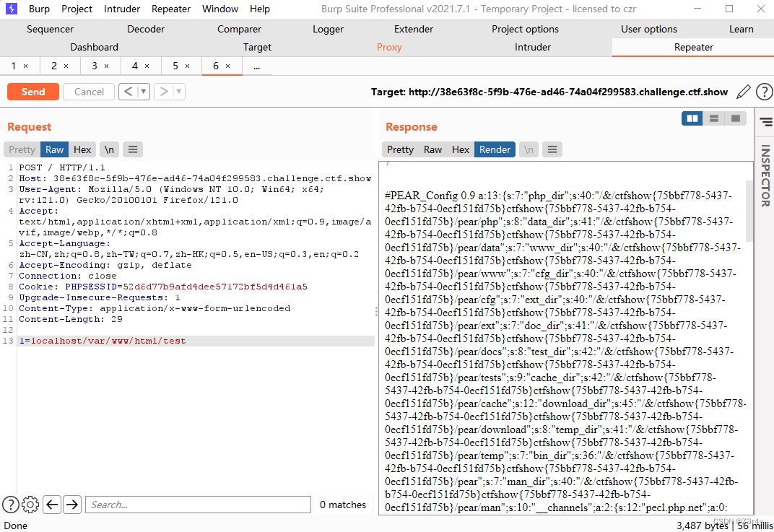774x532 pixels.
Task: Switch to top-bottom layout view
Action: coord(714,118)
